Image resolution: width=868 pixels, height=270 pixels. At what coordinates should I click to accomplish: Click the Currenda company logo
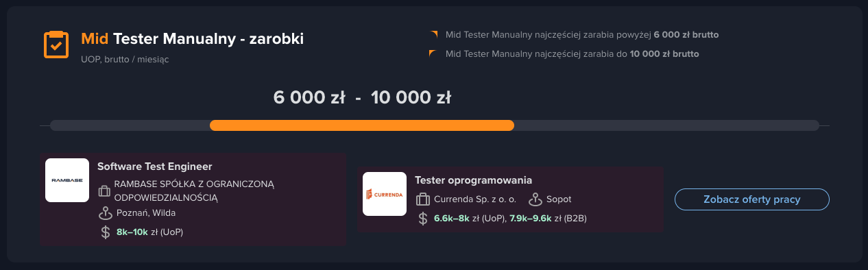tap(385, 194)
